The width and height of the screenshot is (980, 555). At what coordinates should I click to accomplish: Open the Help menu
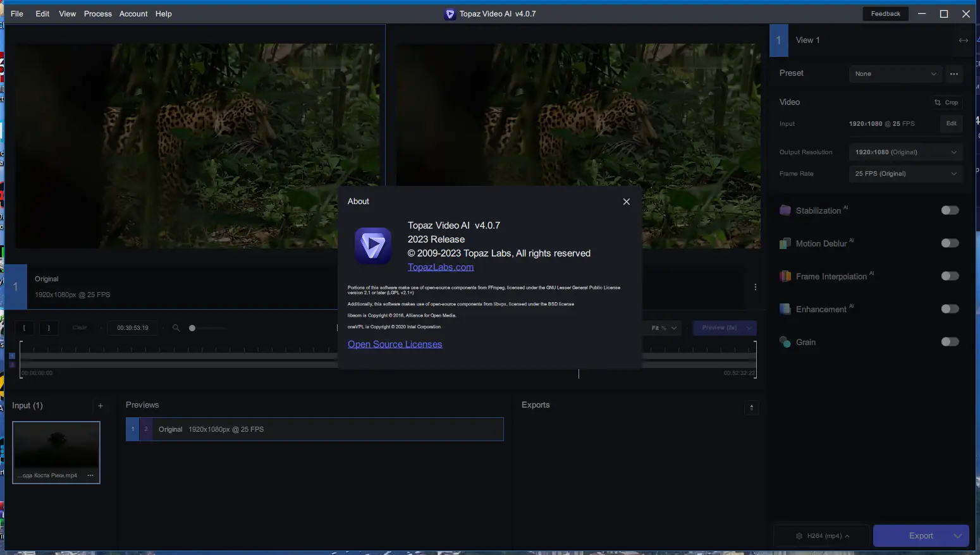pos(164,14)
